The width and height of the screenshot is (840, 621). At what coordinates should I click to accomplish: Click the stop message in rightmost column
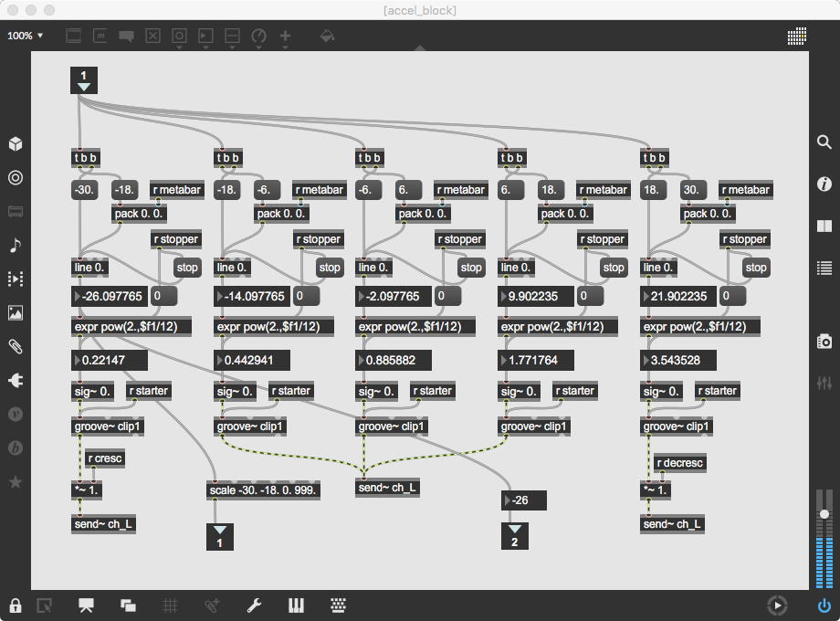click(756, 268)
